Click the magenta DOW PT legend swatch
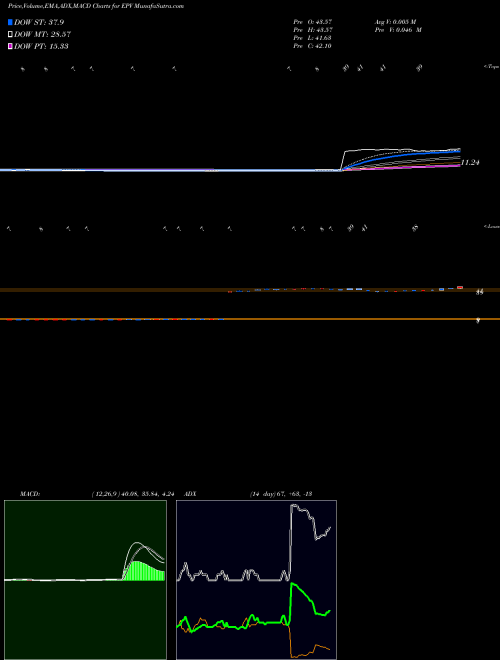Screen dimensions: 500x660 point(10,46)
